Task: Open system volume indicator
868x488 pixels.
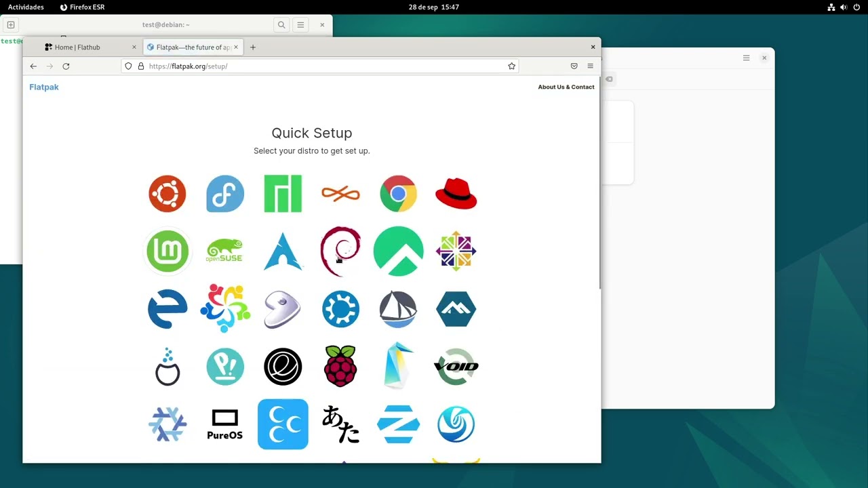Action: pos(844,7)
